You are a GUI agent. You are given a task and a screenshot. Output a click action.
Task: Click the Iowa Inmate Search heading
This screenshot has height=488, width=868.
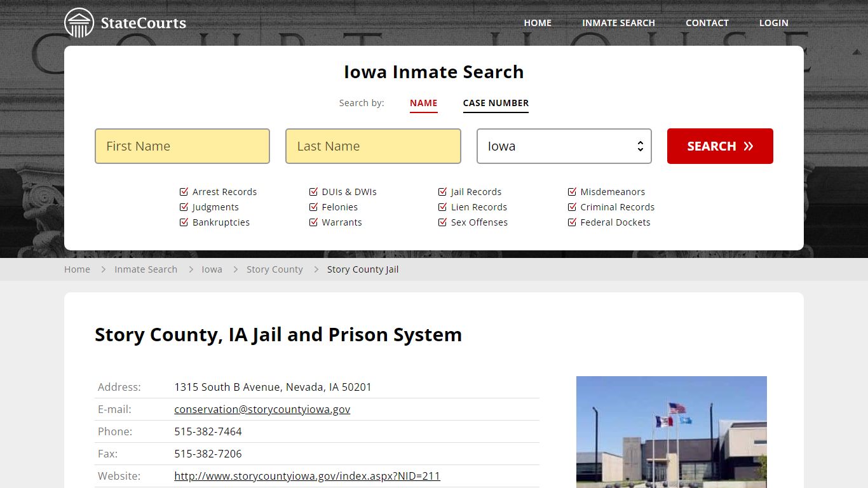(x=434, y=72)
